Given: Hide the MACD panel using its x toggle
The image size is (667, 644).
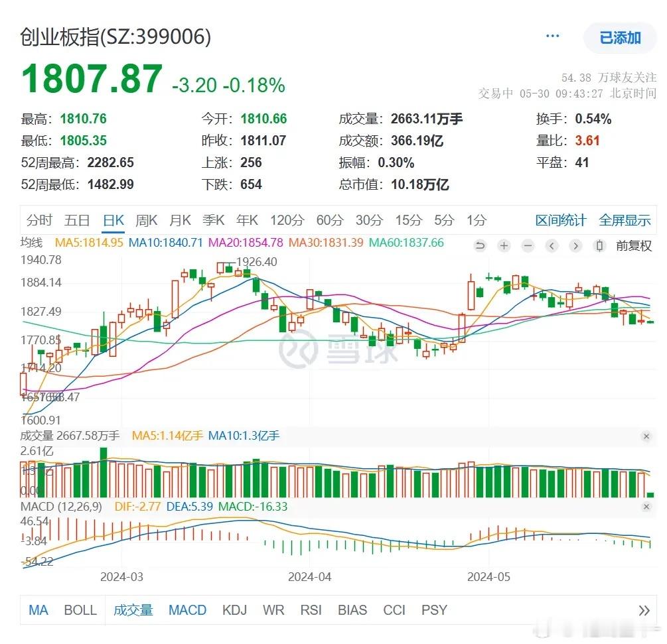Looking at the screenshot, I should 646,507.
